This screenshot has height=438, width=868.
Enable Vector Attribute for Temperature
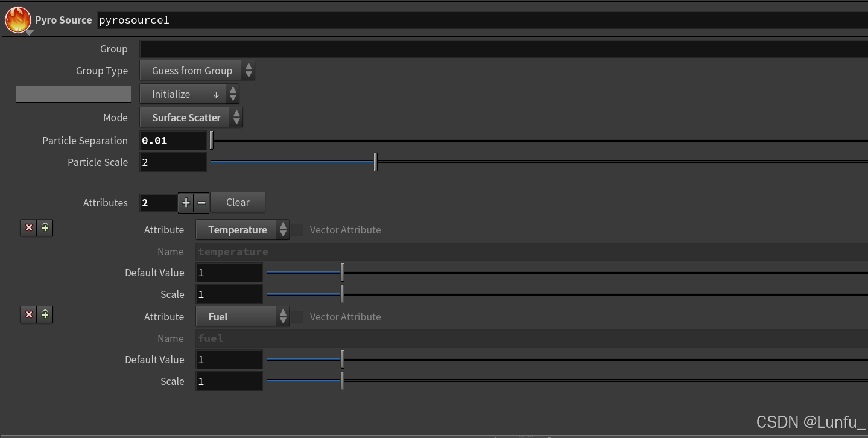coord(297,230)
